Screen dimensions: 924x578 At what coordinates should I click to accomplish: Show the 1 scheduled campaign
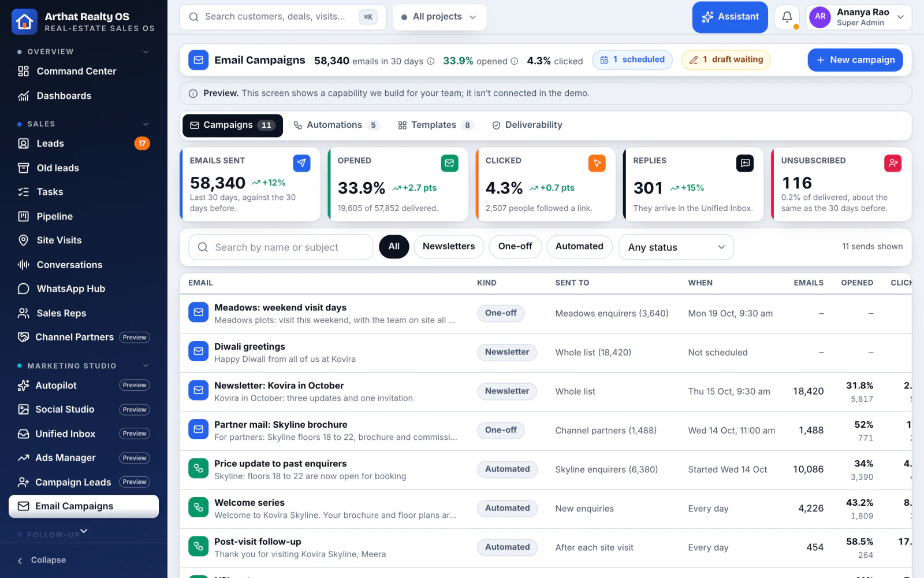[x=632, y=60]
